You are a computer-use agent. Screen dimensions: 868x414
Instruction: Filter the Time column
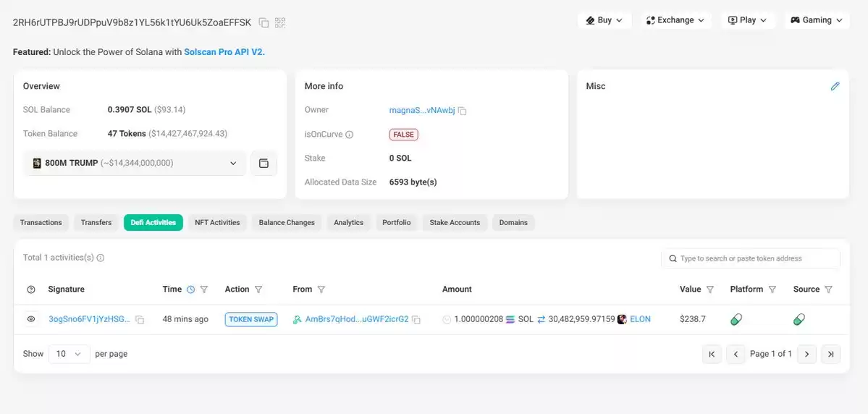tap(203, 290)
